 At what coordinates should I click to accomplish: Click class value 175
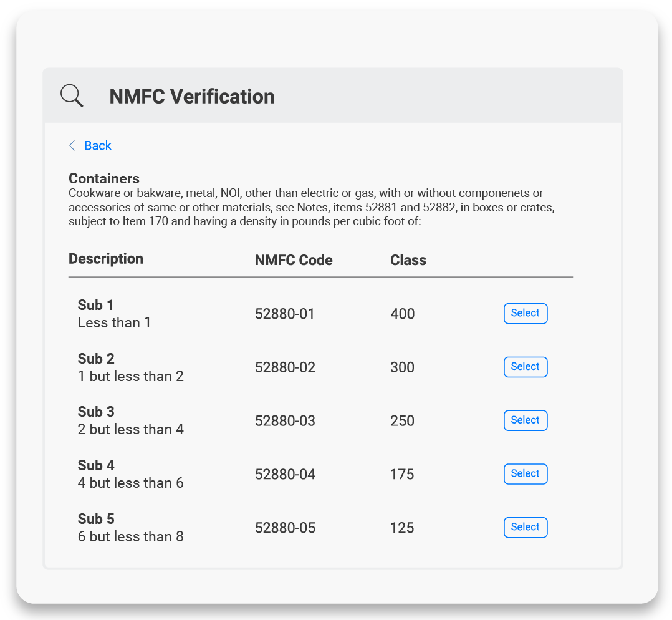click(402, 474)
